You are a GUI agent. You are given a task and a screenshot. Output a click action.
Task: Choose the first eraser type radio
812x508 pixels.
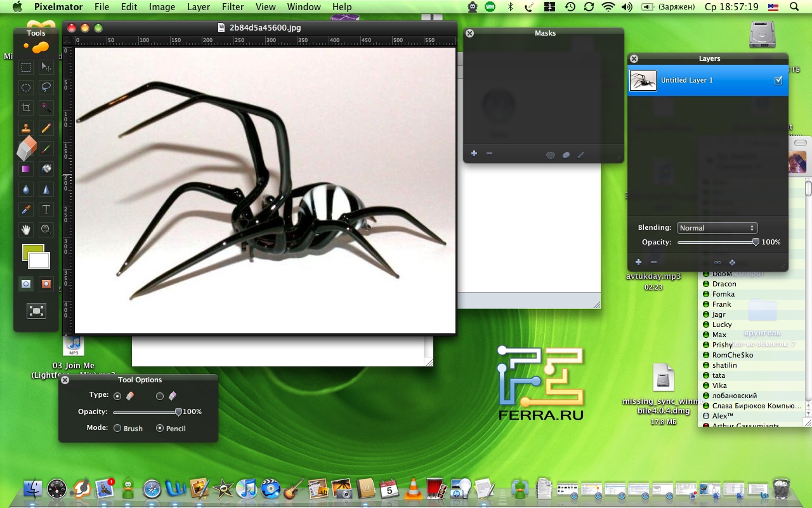coord(117,396)
